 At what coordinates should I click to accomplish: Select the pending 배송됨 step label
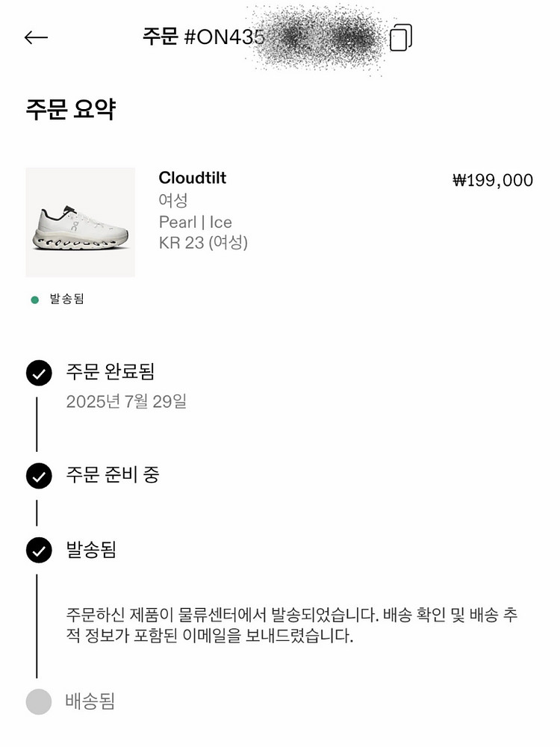tap(90, 701)
